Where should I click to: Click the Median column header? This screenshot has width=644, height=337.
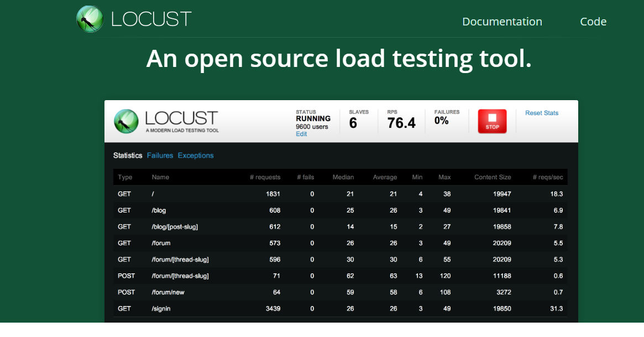coord(343,177)
